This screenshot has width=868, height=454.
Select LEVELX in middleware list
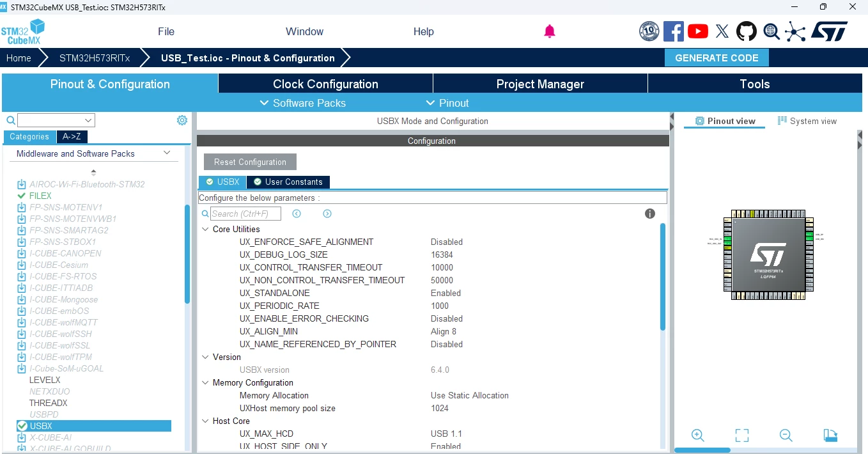[x=45, y=380]
